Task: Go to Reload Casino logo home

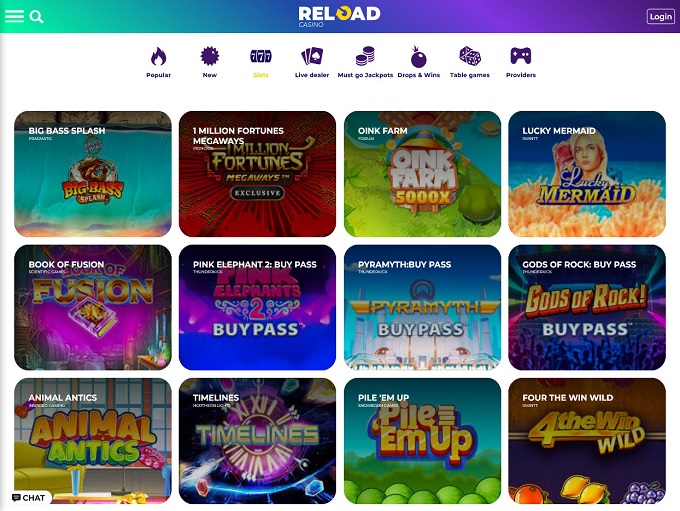Action: click(339, 16)
